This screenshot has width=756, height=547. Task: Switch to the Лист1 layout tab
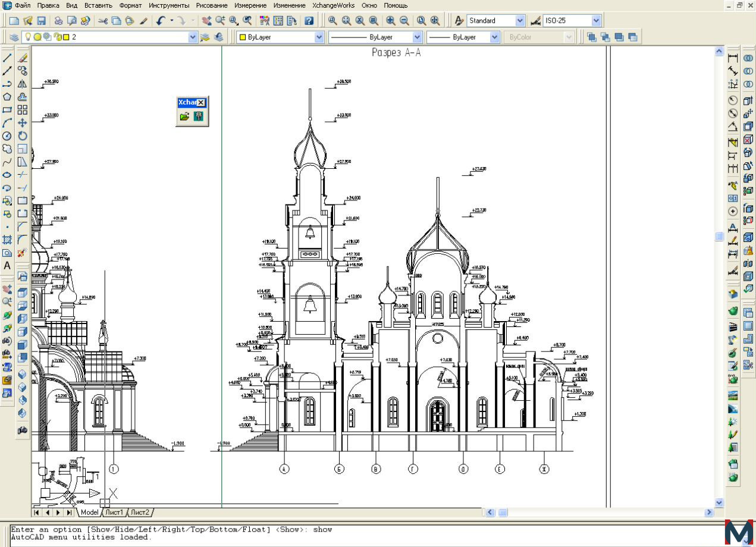(114, 512)
